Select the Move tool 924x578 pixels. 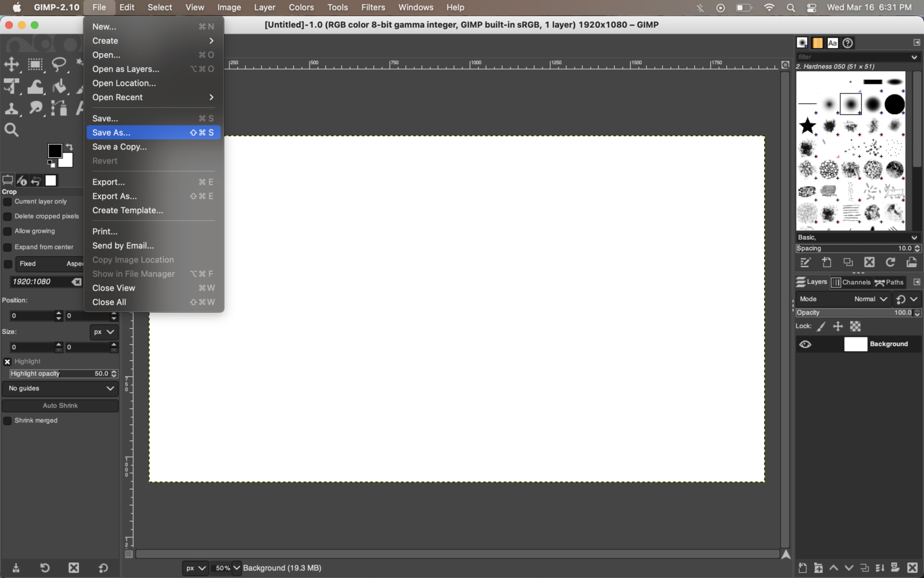click(12, 65)
